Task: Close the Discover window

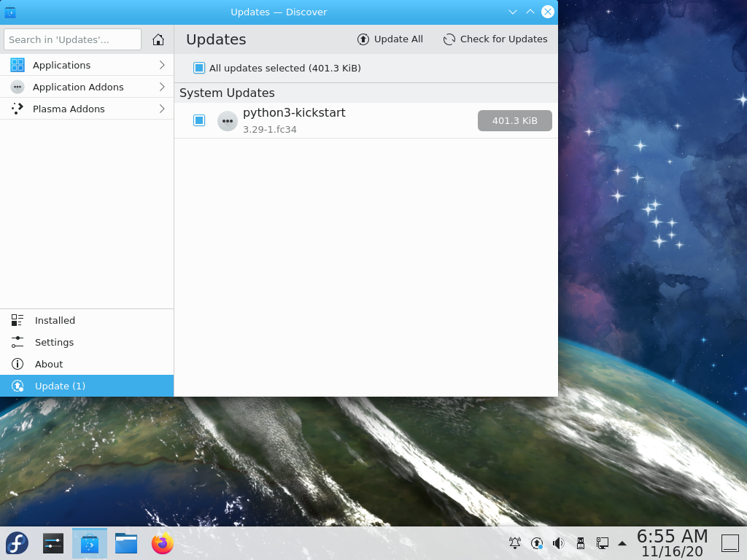Action: (x=548, y=12)
